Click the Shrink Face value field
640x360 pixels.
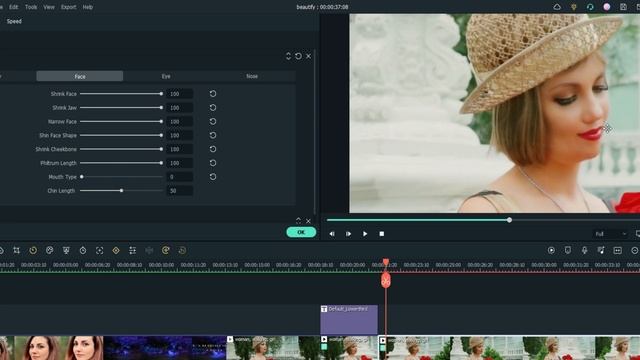point(180,94)
